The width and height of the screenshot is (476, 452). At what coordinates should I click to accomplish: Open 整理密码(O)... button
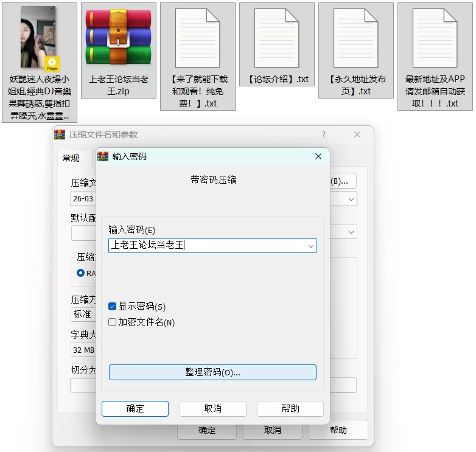212,372
